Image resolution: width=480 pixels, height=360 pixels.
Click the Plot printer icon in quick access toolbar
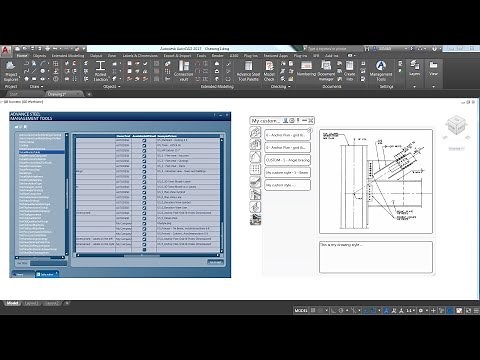[x=47, y=49]
